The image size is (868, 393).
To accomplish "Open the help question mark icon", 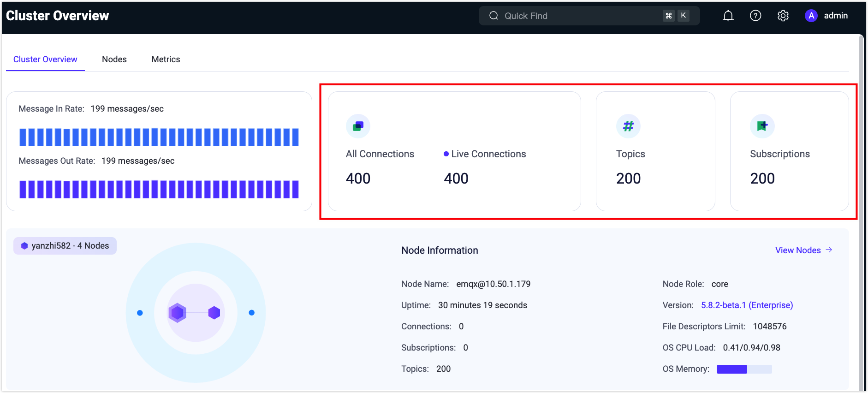I will click(755, 16).
